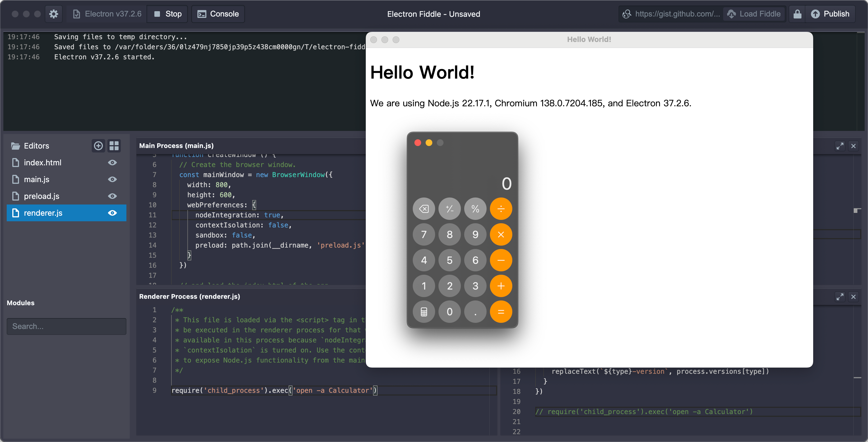868x442 pixels.
Task: Toggle the Console panel
Action: pos(218,14)
